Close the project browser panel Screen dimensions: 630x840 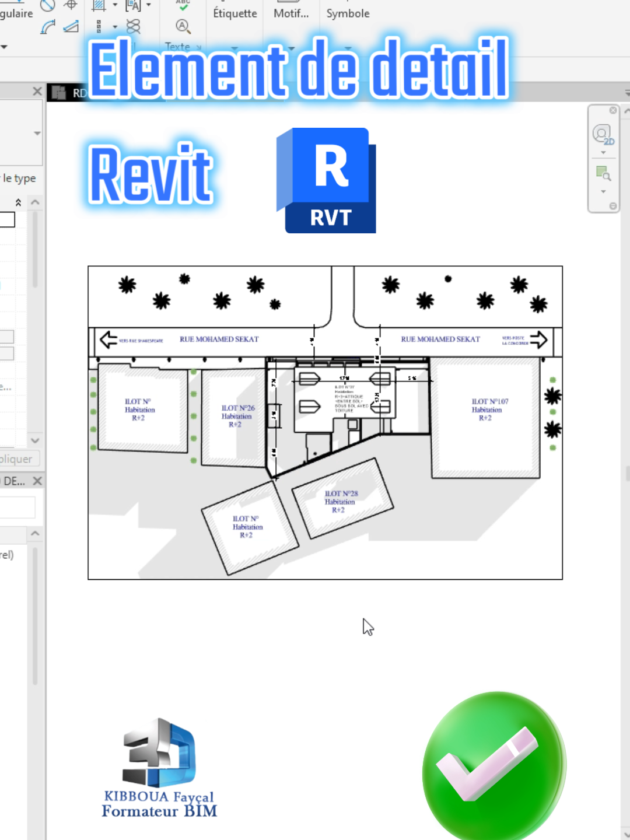(37, 481)
